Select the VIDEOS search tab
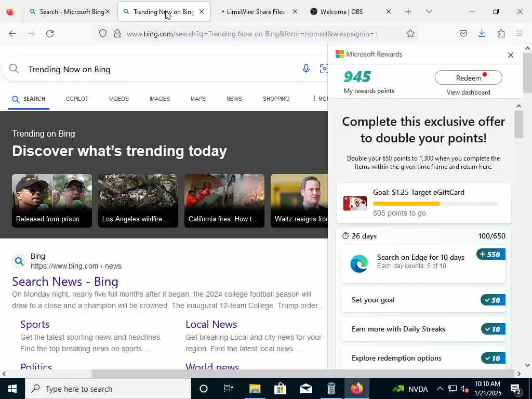 [119, 99]
